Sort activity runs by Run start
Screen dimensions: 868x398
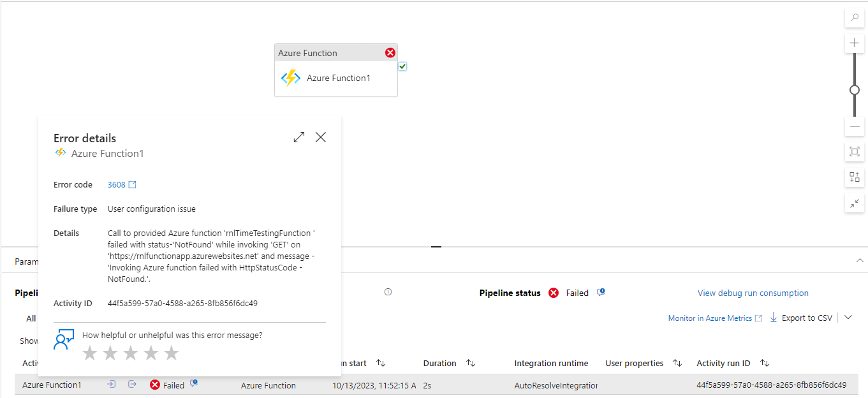[x=381, y=363]
